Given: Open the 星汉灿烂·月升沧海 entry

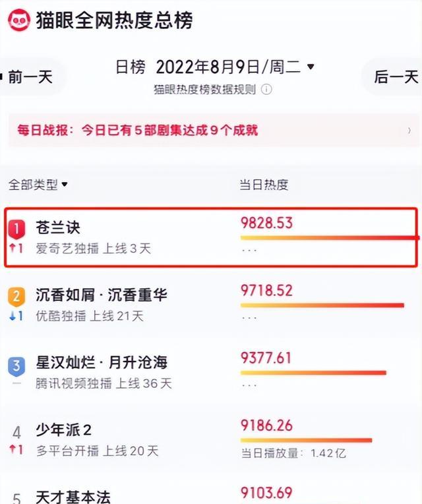Looking at the screenshot, I should click(x=102, y=363).
